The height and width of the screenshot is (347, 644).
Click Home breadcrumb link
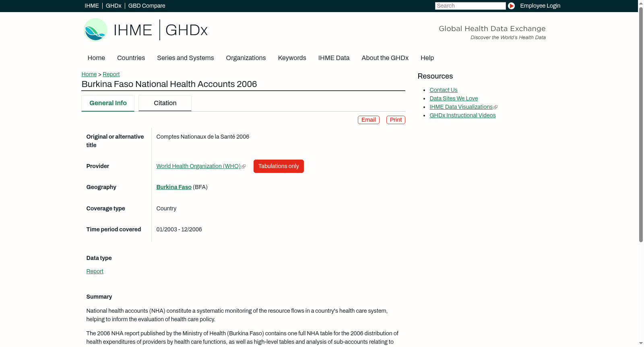(x=89, y=74)
